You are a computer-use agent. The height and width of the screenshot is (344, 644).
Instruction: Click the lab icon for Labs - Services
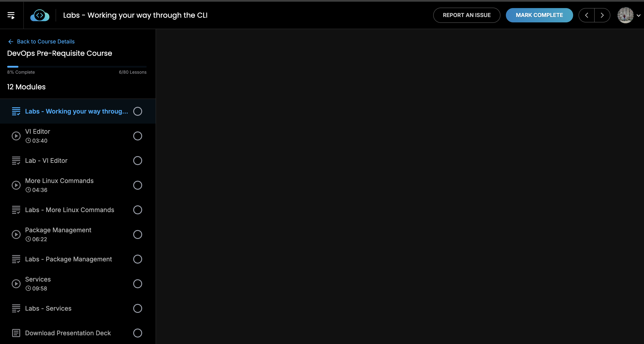tap(16, 308)
